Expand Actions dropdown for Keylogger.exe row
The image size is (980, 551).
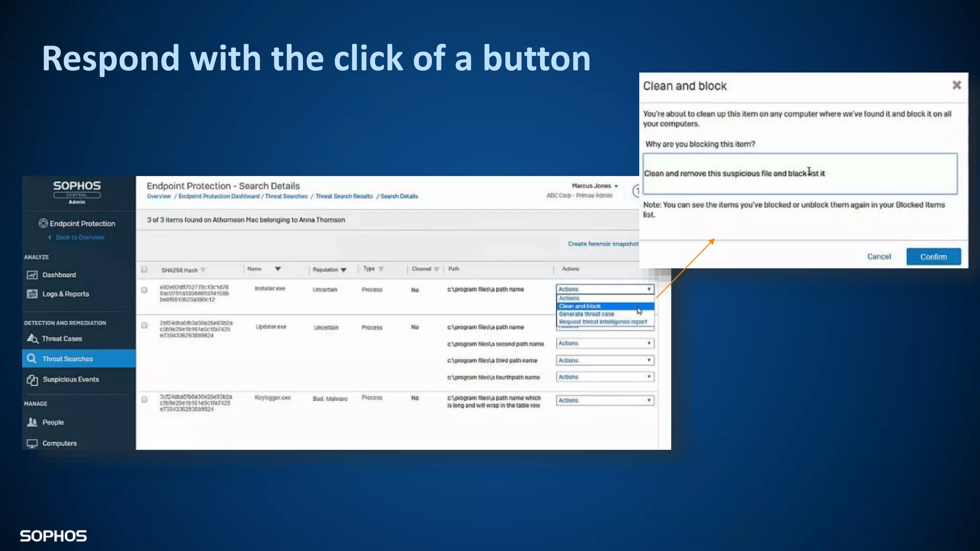click(x=605, y=400)
